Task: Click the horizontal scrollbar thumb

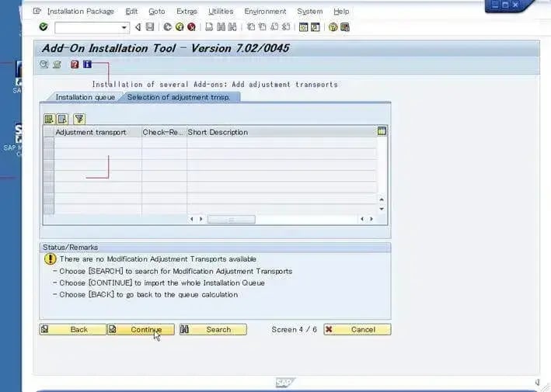Action: (232, 220)
